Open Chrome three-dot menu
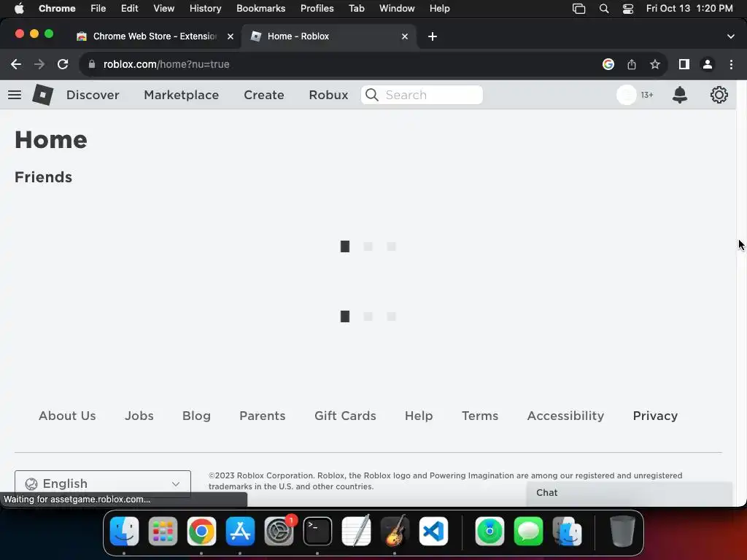The width and height of the screenshot is (747, 560). (731, 64)
